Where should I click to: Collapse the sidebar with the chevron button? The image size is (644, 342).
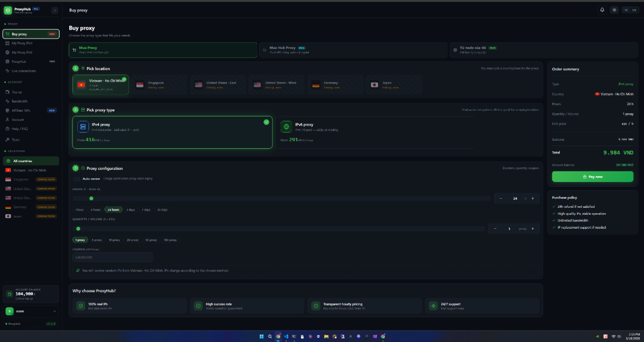coord(55,10)
